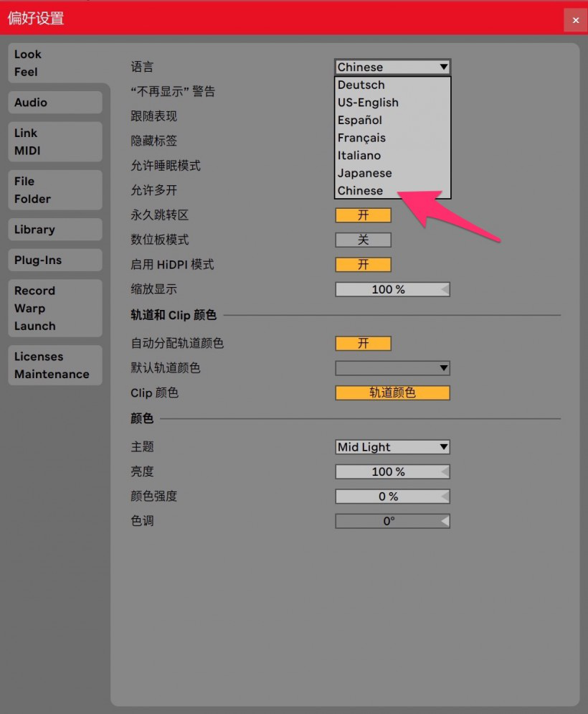Click the 语言 label text
Viewport: 588px width, 714px height.
click(142, 67)
